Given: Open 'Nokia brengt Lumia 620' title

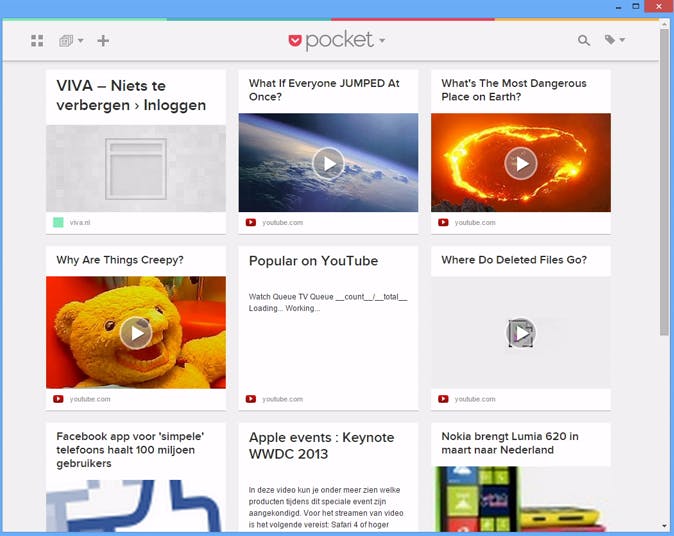Looking at the screenshot, I should coord(510,443).
